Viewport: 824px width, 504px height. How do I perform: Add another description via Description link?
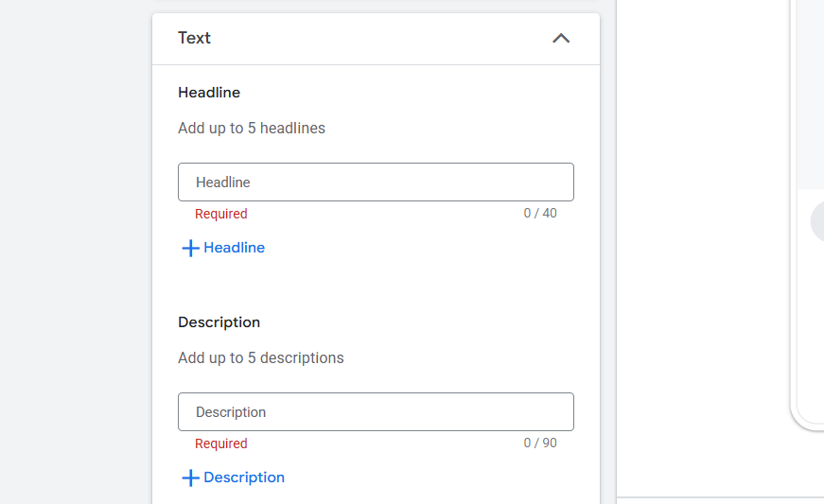[243, 478]
